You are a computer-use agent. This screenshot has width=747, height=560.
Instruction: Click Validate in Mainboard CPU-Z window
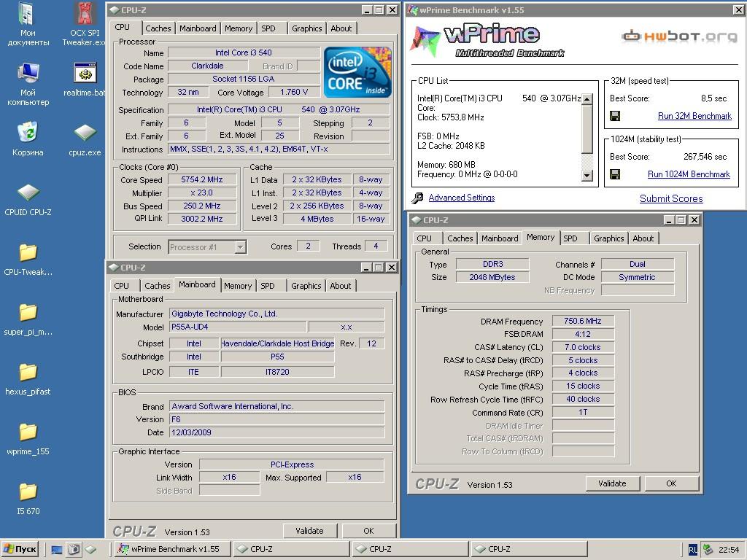tap(309, 531)
